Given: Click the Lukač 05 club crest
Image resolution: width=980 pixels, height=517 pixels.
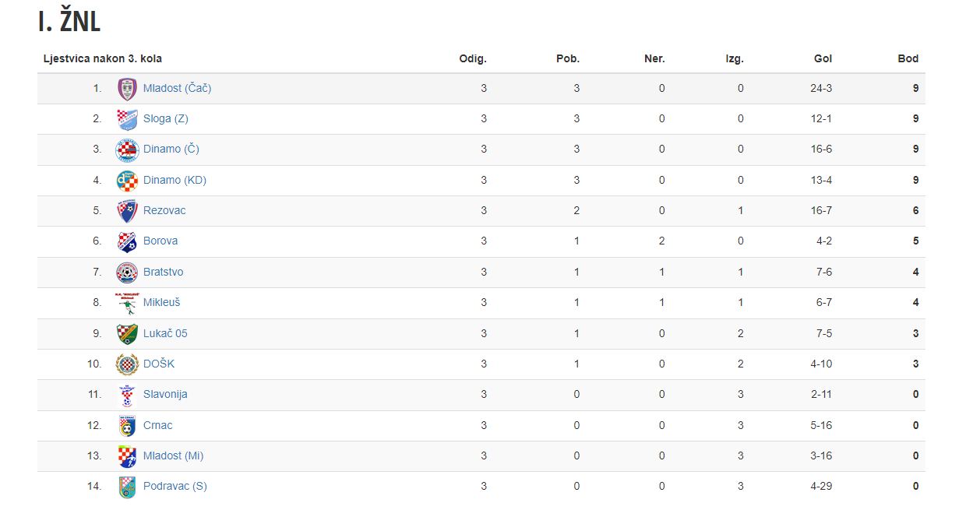Looking at the screenshot, I should (x=127, y=334).
